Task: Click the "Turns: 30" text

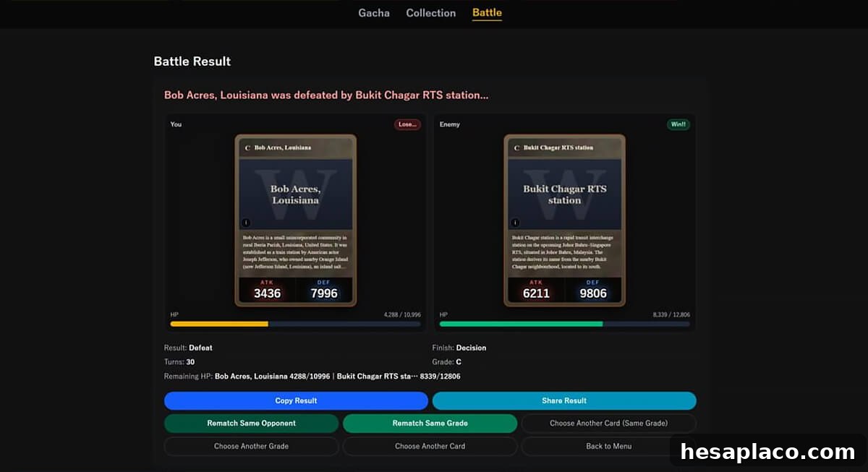Action: tap(179, 362)
